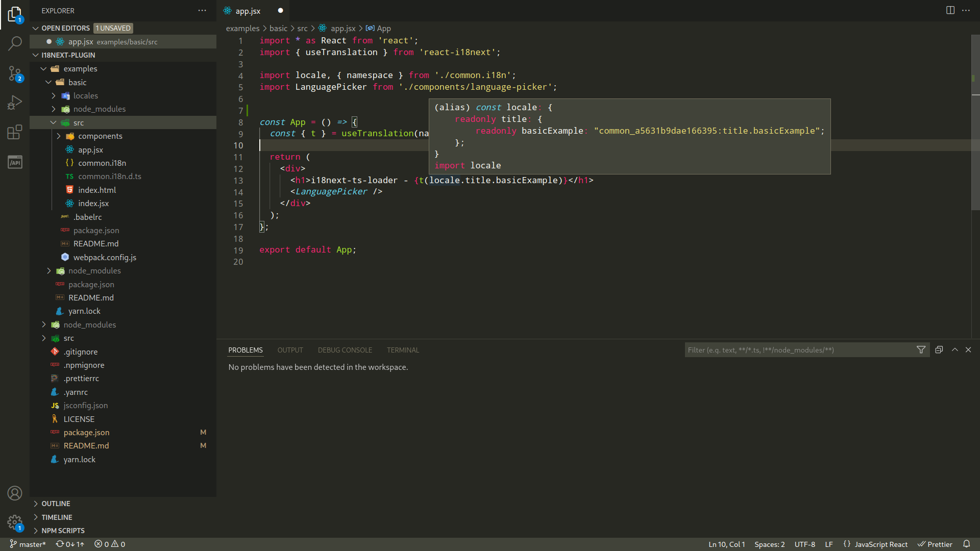Click master branch in status bar
This screenshot has width=980, height=551.
(x=28, y=544)
